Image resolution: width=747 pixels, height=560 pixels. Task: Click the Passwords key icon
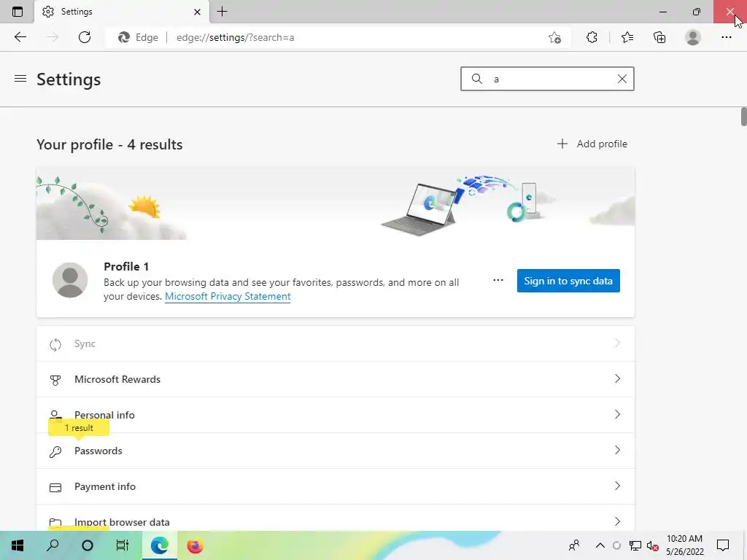(x=55, y=451)
